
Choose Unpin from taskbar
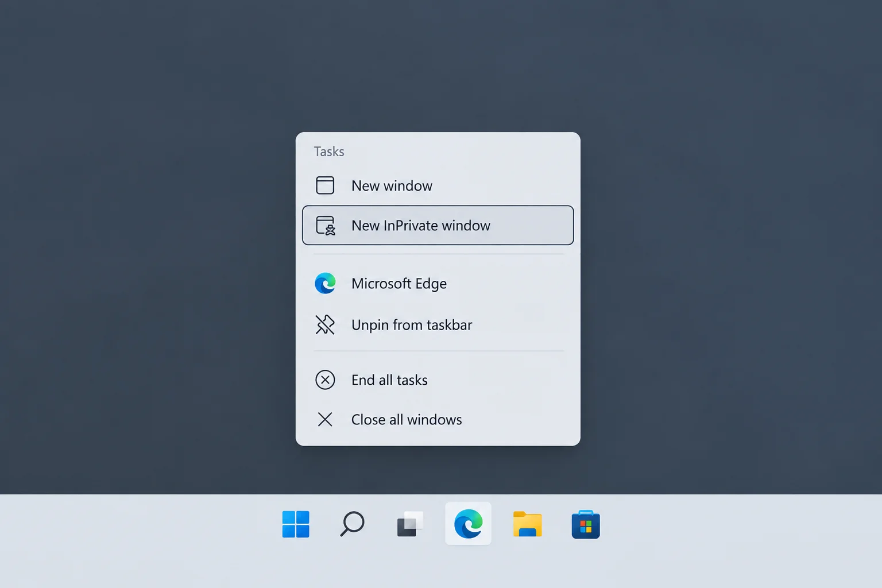click(x=438, y=325)
